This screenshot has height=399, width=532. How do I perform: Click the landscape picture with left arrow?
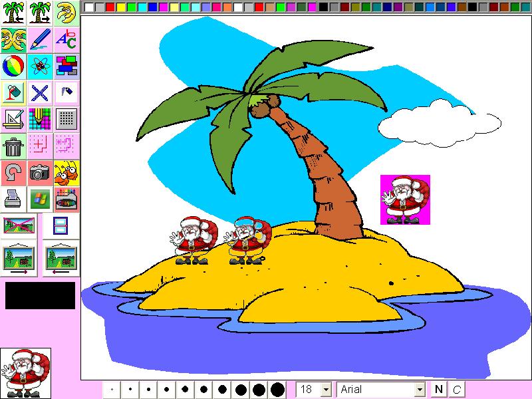[x=61, y=258]
